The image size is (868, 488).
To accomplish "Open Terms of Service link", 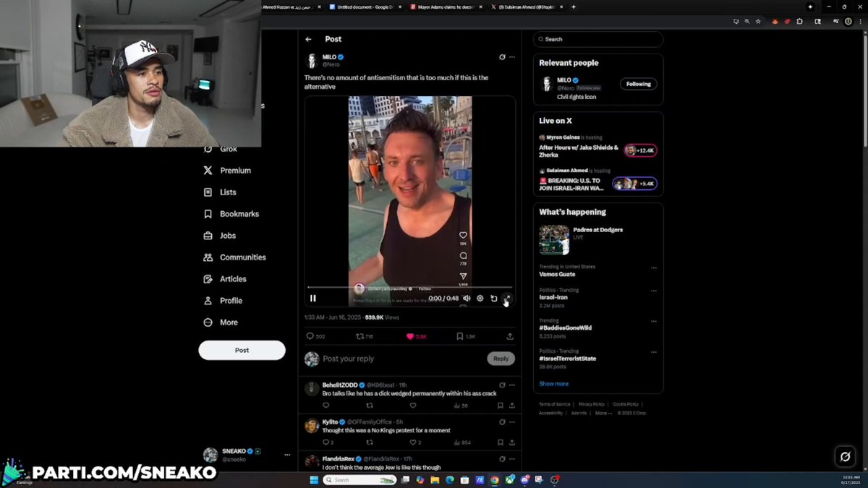I will [x=555, y=404].
